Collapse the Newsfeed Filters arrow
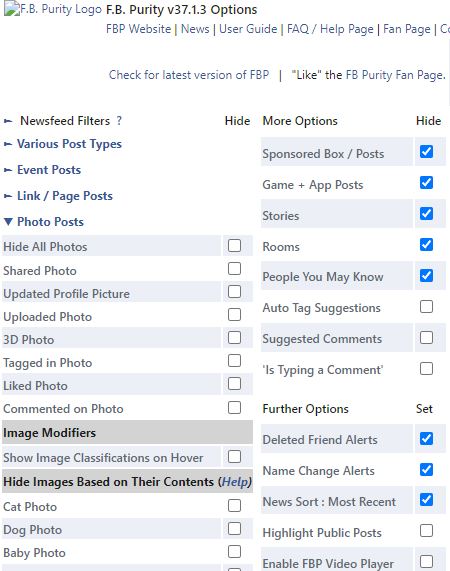The height and width of the screenshot is (571, 450). pos(8,121)
